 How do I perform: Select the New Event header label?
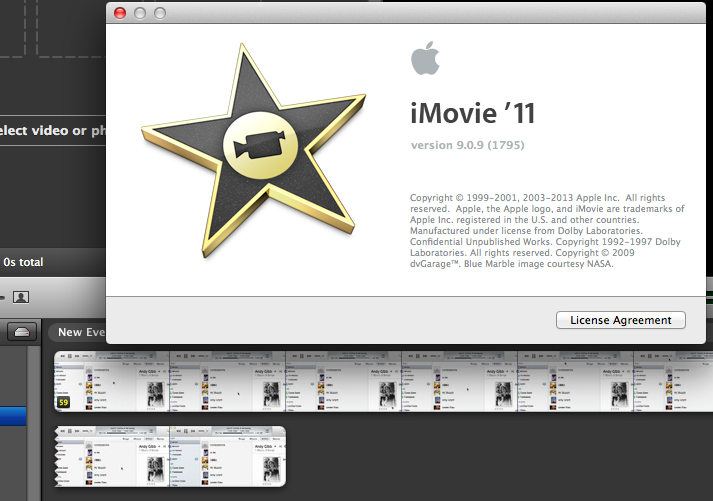coord(82,332)
